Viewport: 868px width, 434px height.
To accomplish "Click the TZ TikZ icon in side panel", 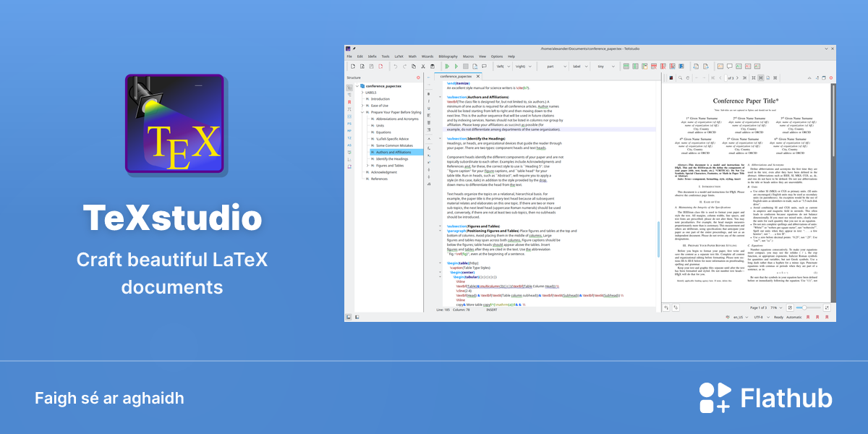I will [x=349, y=138].
